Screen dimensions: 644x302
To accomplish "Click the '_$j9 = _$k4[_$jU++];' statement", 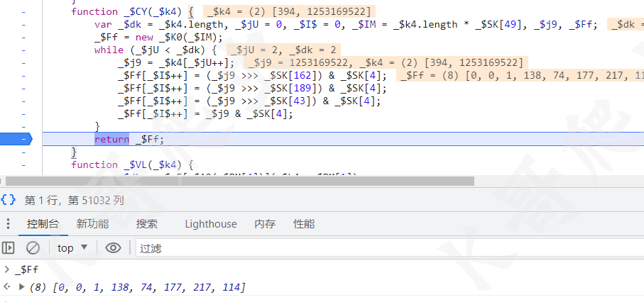I will point(176,63).
